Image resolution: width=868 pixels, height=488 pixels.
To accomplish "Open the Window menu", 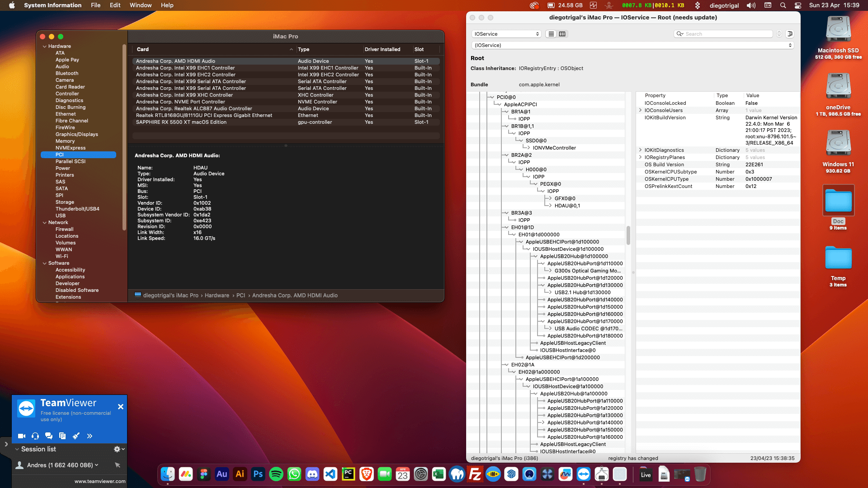I will pos(141,5).
